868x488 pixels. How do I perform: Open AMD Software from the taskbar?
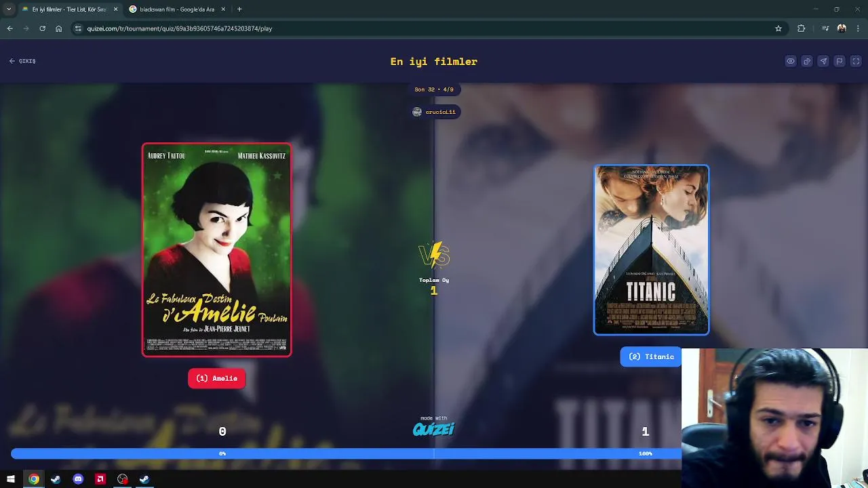point(100,479)
